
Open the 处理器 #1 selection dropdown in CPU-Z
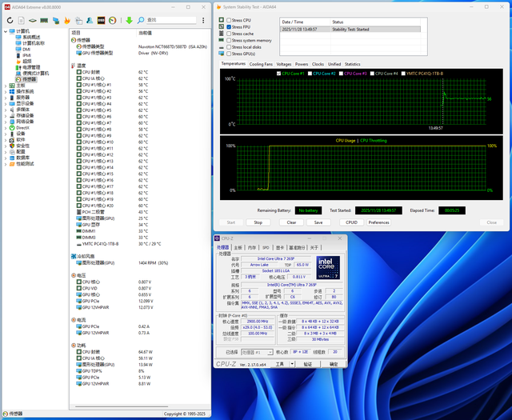pos(258,351)
